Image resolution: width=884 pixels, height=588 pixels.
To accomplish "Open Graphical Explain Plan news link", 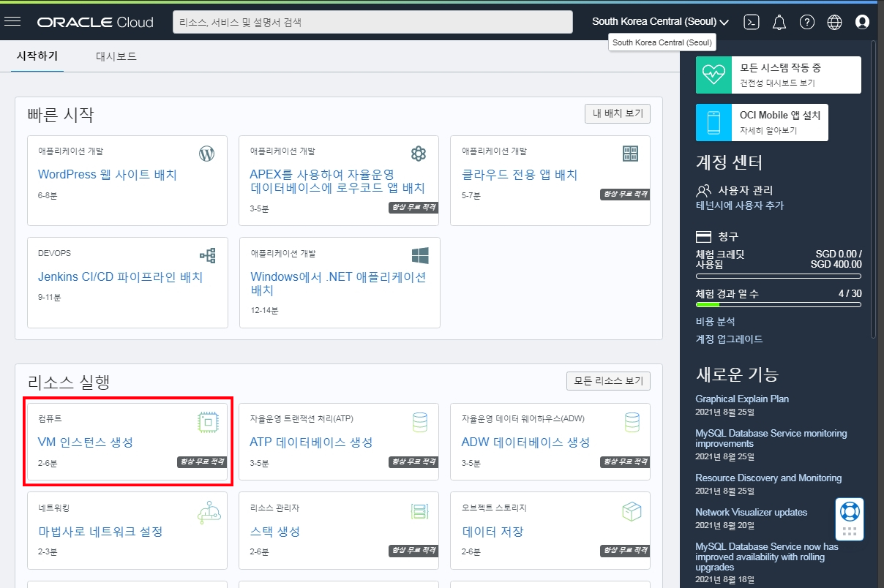I will (742, 399).
